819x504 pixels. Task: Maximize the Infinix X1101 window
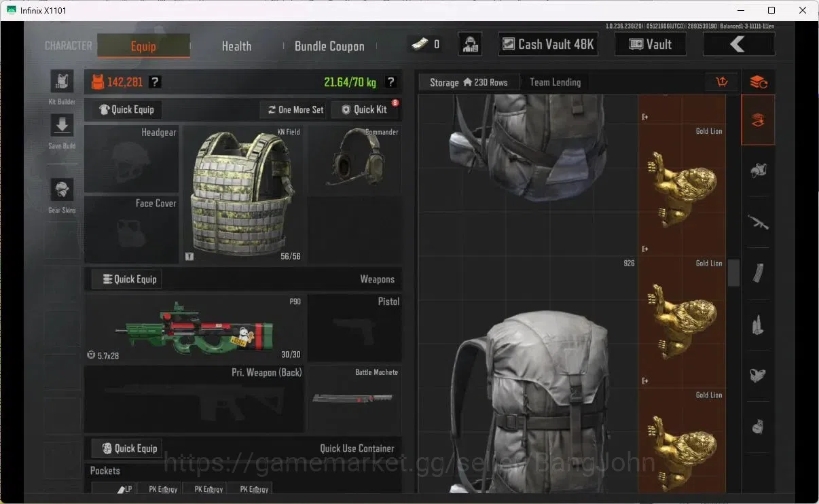(x=771, y=10)
